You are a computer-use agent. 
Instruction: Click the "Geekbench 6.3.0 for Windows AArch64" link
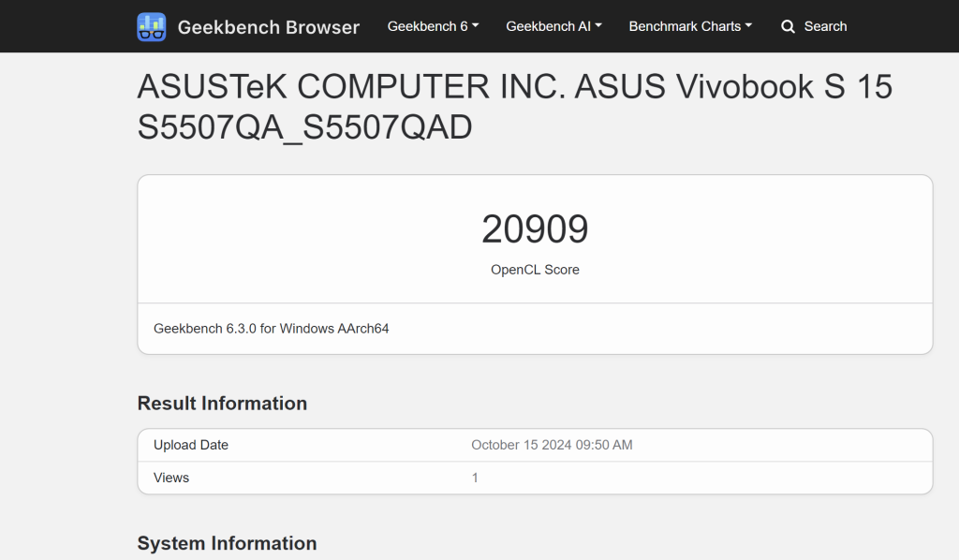(x=272, y=329)
